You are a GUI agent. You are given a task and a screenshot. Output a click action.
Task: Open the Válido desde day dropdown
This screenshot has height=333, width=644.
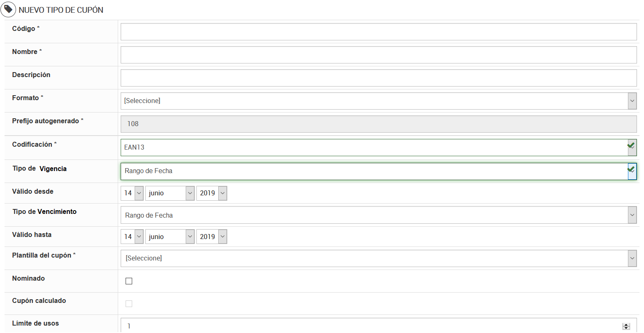[132, 193]
